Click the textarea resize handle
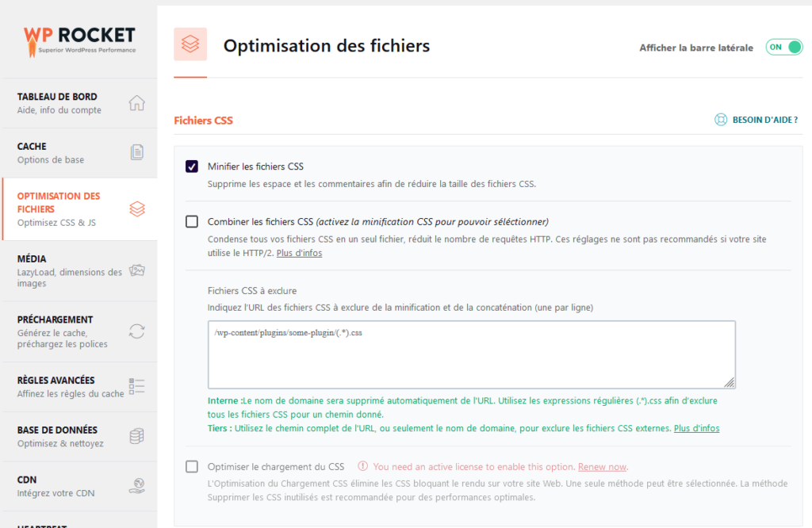The width and height of the screenshot is (812, 528). coord(730,383)
